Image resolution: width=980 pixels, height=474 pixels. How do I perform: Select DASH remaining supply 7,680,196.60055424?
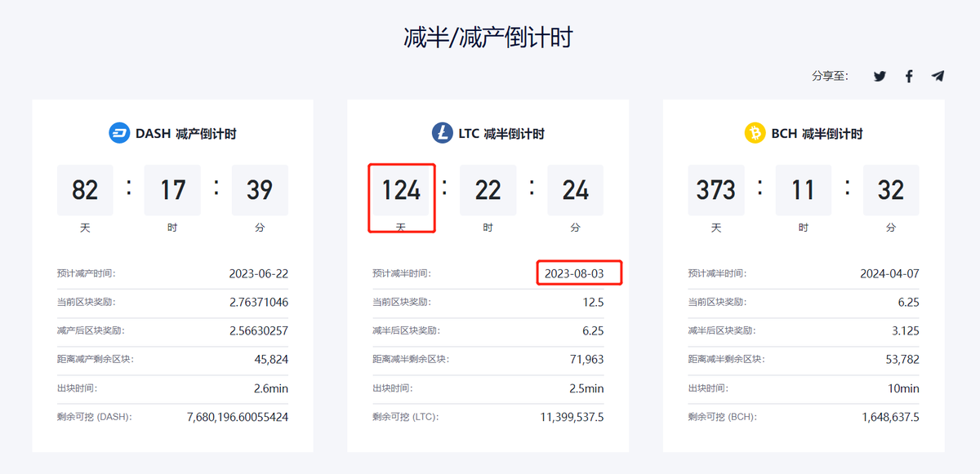(238, 417)
